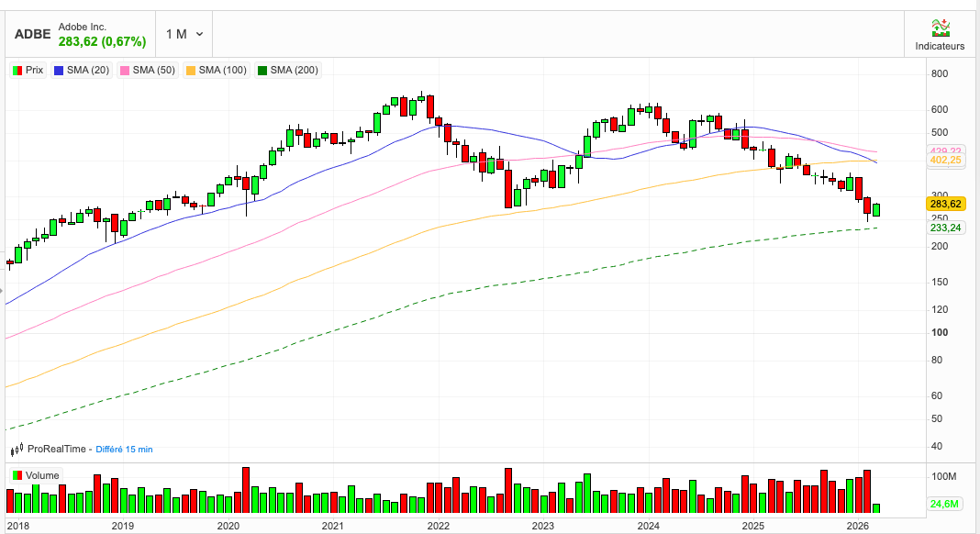980x534 pixels.
Task: Toggle the SMA (200) indicator legend
Action: point(288,70)
